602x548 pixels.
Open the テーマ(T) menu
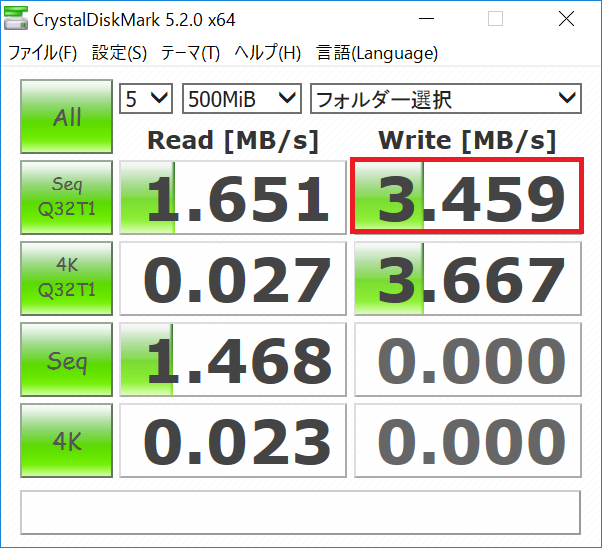click(190, 53)
